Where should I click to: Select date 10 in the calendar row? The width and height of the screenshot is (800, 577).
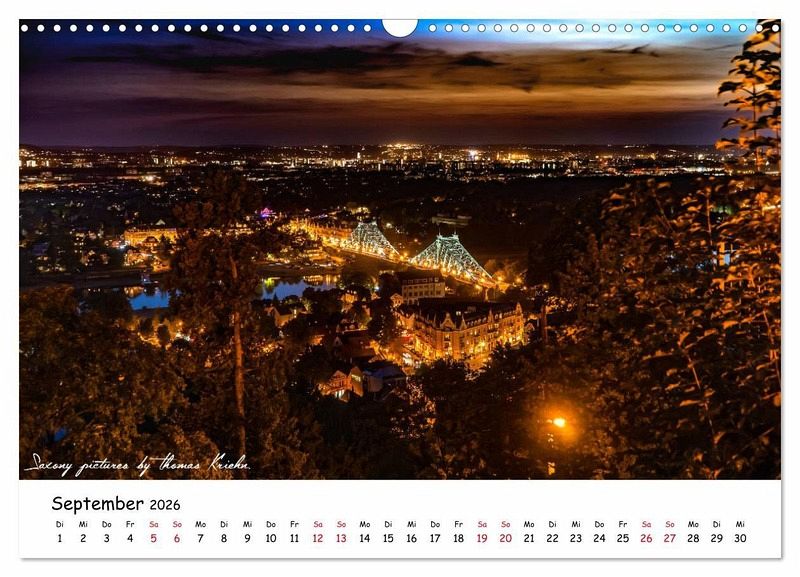click(271, 538)
